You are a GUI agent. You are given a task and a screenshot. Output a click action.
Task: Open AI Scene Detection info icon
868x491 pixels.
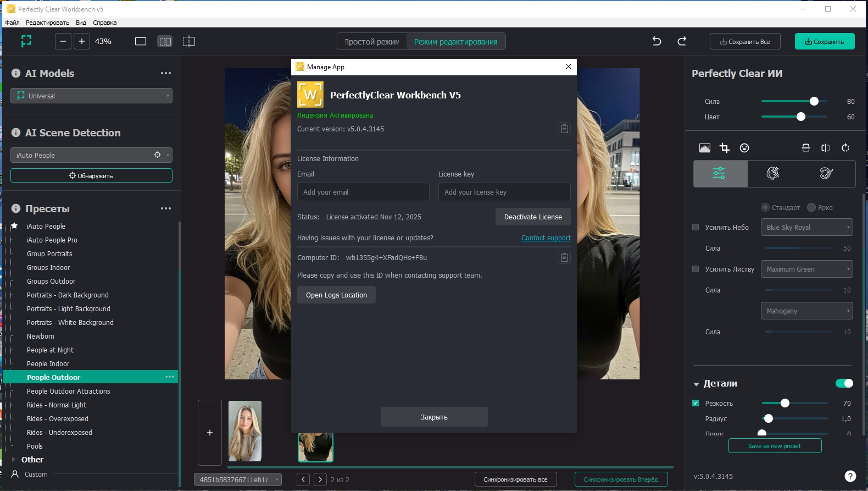[16, 133]
